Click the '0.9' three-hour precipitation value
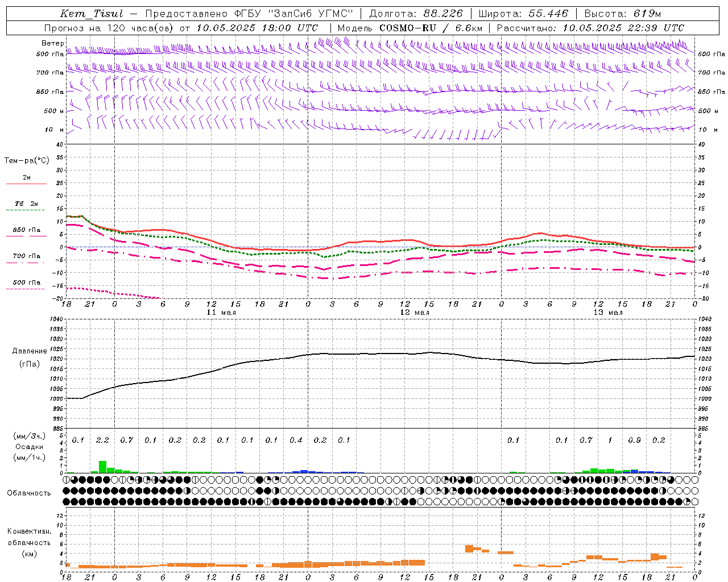This screenshot has width=728, height=582. point(634,440)
